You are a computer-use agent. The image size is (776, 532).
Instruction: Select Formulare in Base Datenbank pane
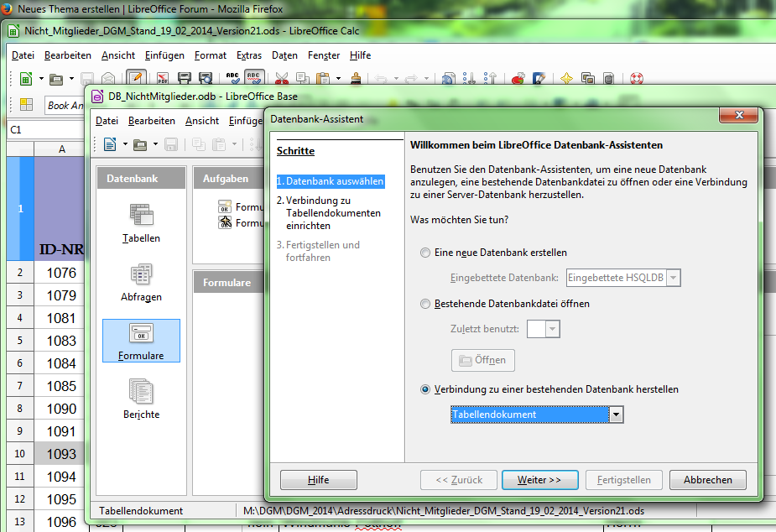[141, 341]
